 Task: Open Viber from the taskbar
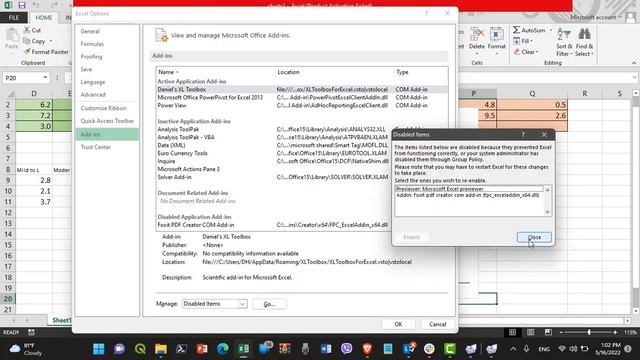347,349
